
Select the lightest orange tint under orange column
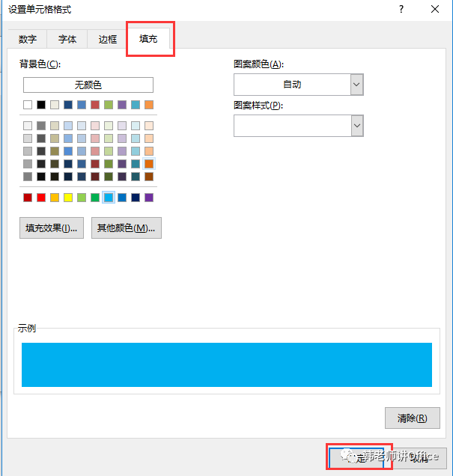[149, 126]
